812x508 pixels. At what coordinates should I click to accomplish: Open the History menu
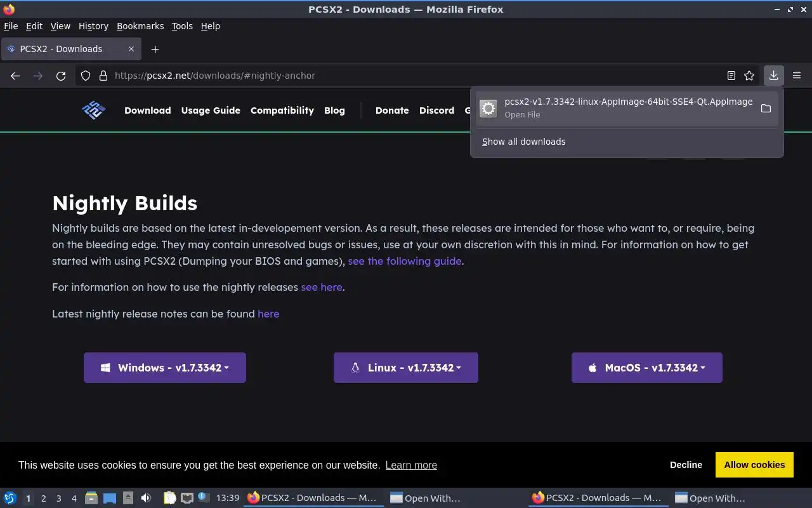(93, 26)
